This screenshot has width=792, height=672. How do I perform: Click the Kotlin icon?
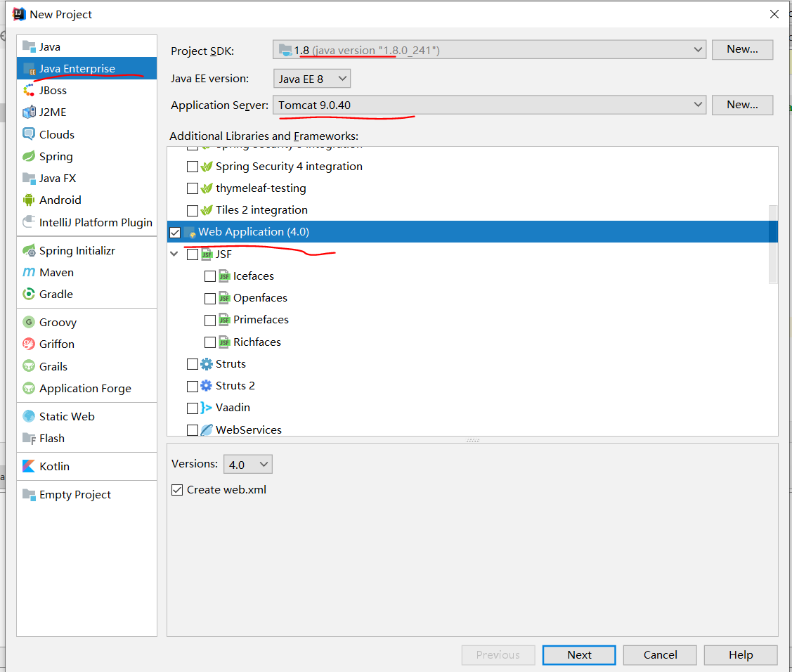[x=29, y=466]
